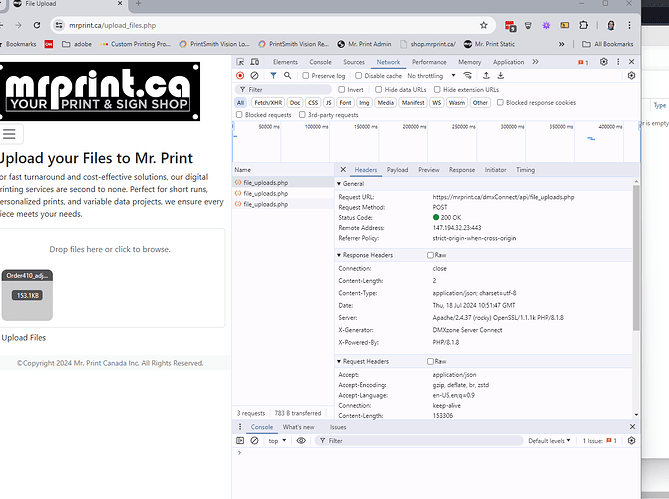Click the Export HAR download arrow icon
Image resolution: width=669 pixels, height=499 pixels.
[x=500, y=75]
